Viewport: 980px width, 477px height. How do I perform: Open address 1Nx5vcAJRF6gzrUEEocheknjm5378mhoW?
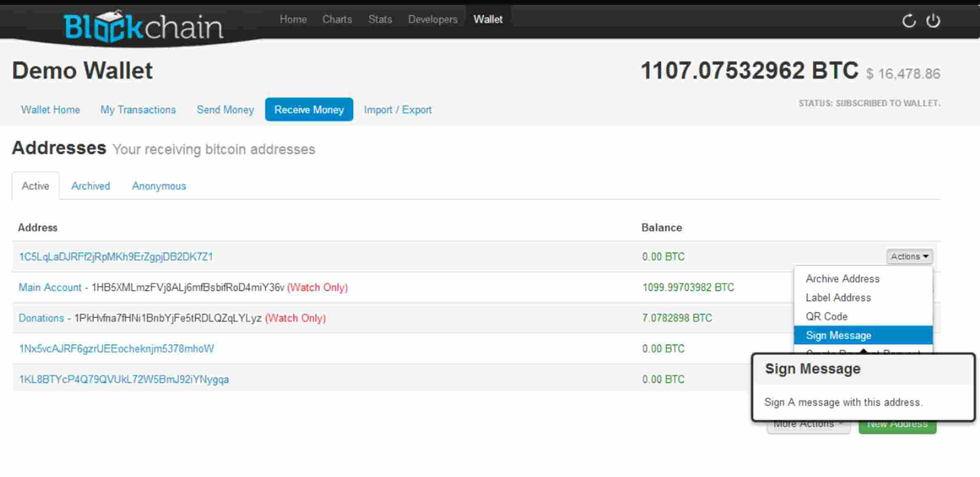click(x=116, y=349)
